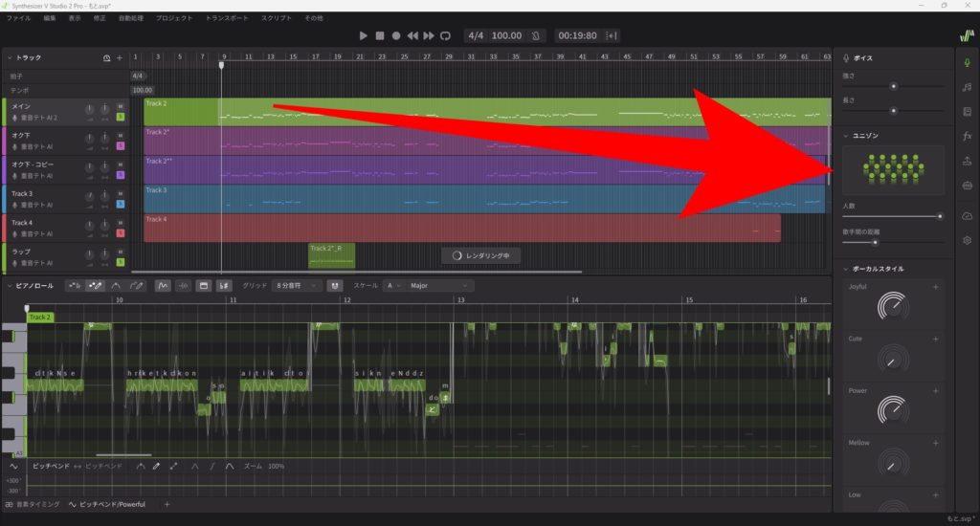Click the Record button in transport
Screen dimensions: 980x526
pos(396,35)
